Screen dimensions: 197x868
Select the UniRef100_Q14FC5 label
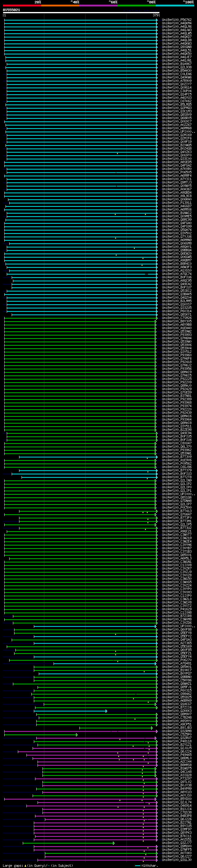[x=177, y=94]
